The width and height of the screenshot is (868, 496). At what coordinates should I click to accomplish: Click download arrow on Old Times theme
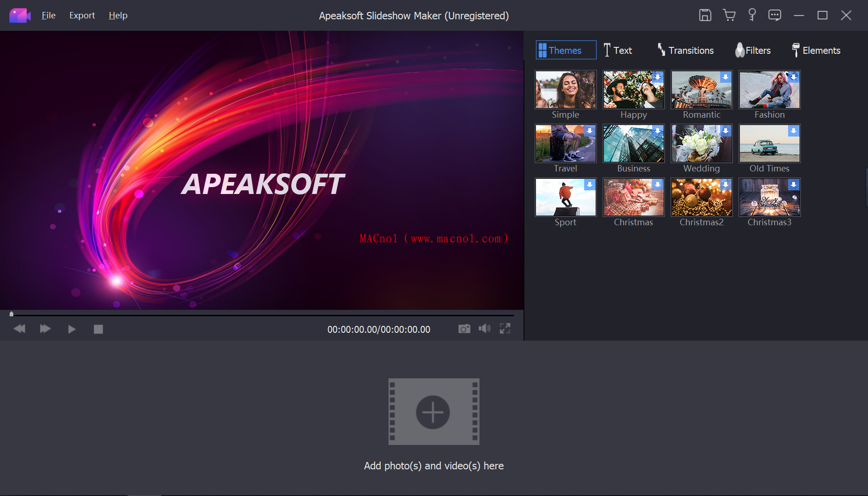(794, 131)
